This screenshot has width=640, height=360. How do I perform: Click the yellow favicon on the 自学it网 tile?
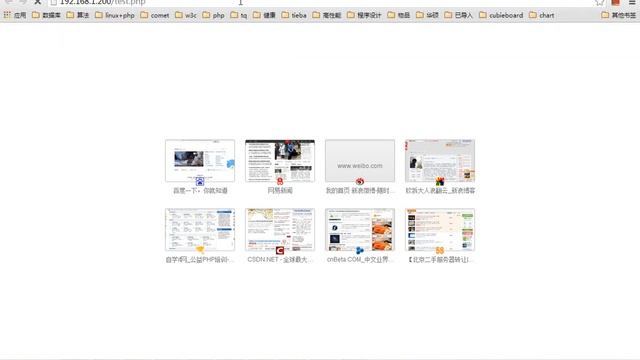point(200,250)
